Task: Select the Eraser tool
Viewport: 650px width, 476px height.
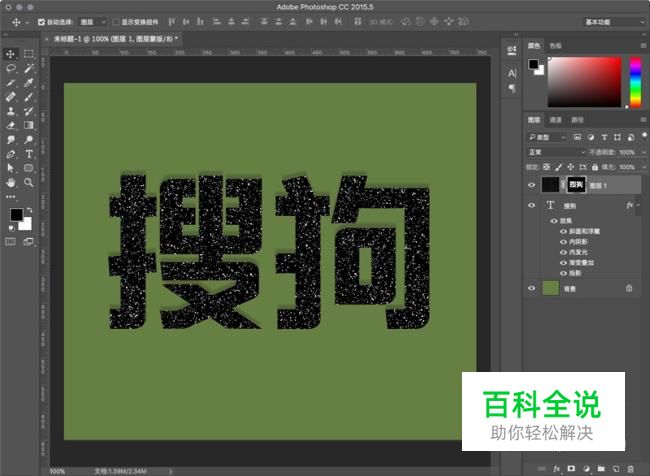Action: (x=10, y=125)
